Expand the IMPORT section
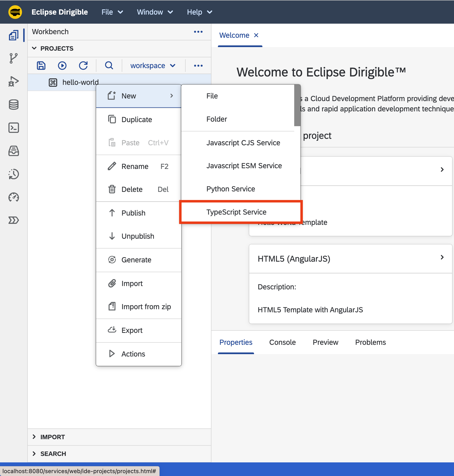The image size is (454, 476). [34, 437]
